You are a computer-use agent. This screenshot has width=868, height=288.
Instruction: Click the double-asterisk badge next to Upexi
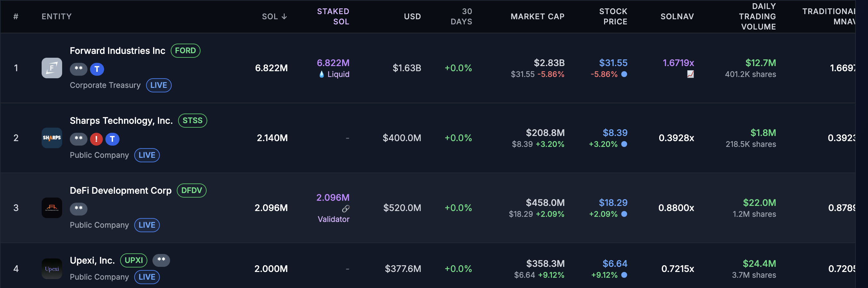tap(161, 260)
